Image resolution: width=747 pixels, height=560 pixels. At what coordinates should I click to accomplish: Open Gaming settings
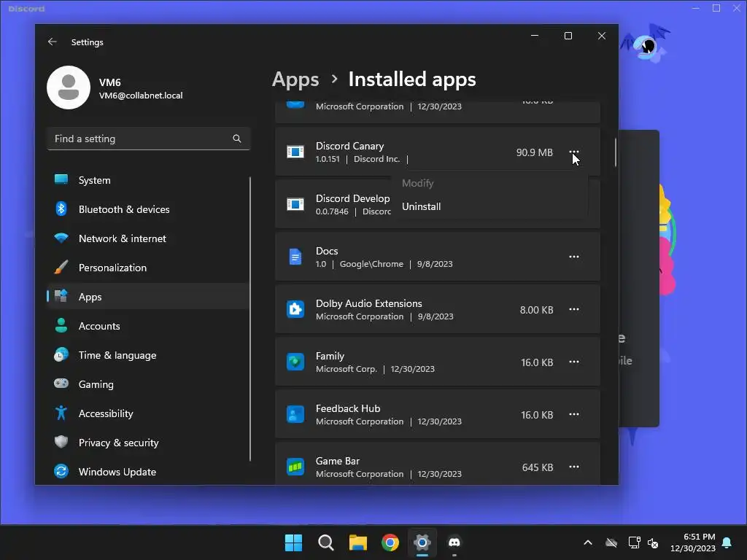[x=149, y=384]
